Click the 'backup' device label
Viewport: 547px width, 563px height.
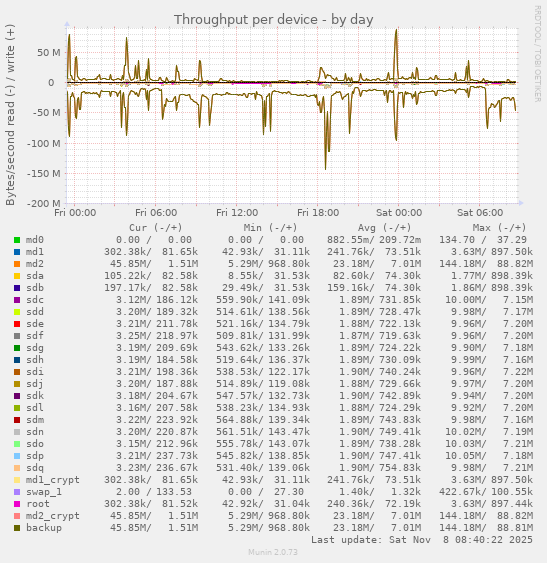[x=44, y=528]
